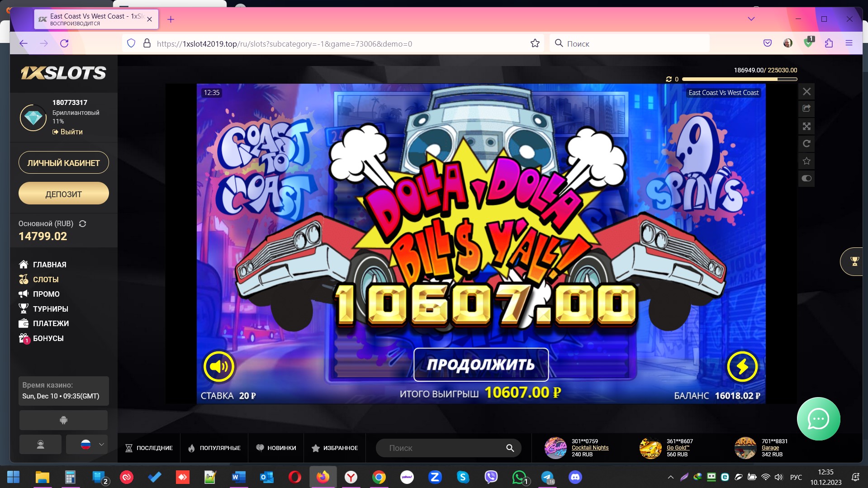Viewport: 868px width, 488px height.
Task: Open the live chat support bubble
Action: click(x=818, y=419)
